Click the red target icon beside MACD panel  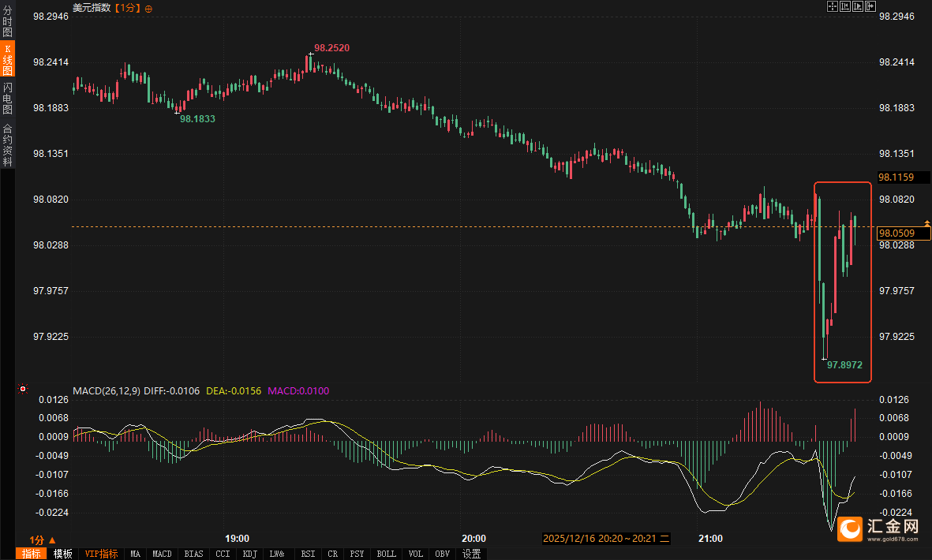pyautogui.click(x=23, y=389)
